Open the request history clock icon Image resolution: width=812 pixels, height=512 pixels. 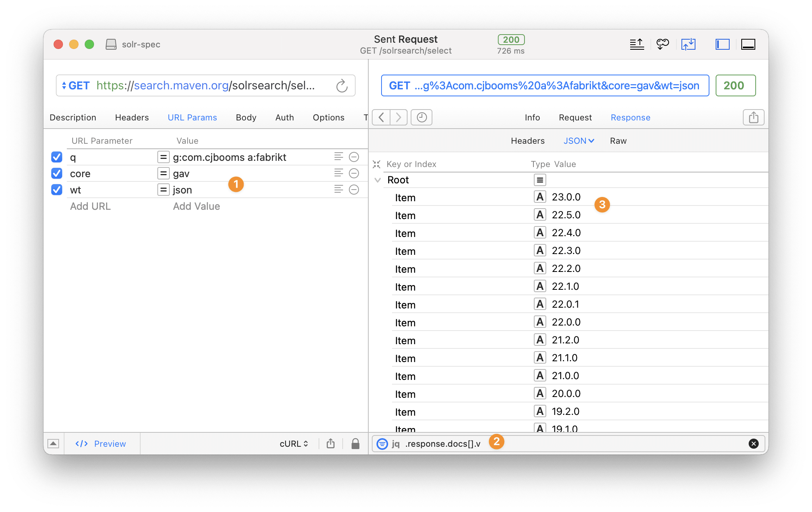(x=421, y=117)
